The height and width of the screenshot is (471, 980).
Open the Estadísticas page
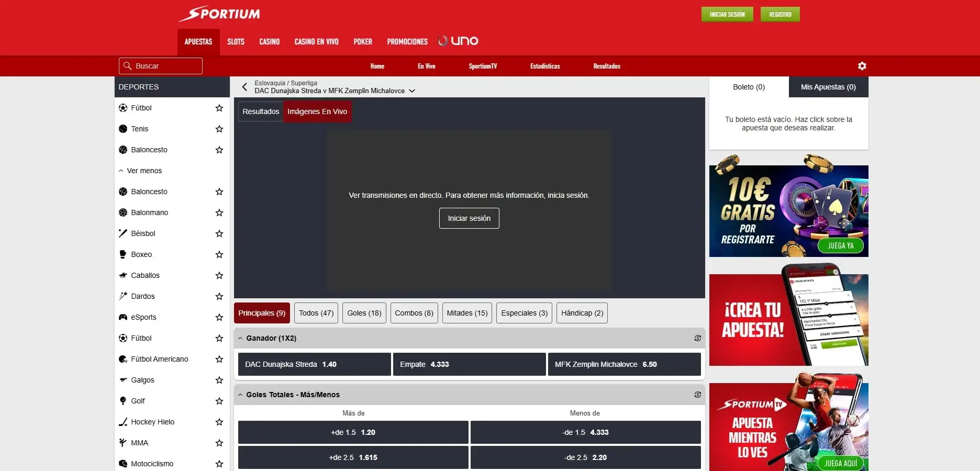pos(544,66)
